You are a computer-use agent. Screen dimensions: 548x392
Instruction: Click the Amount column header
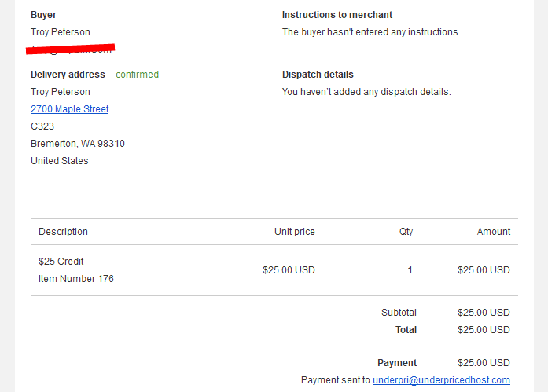(494, 232)
